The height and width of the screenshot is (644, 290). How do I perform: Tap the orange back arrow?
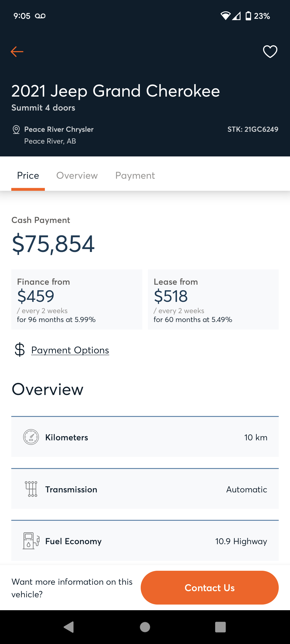(17, 52)
